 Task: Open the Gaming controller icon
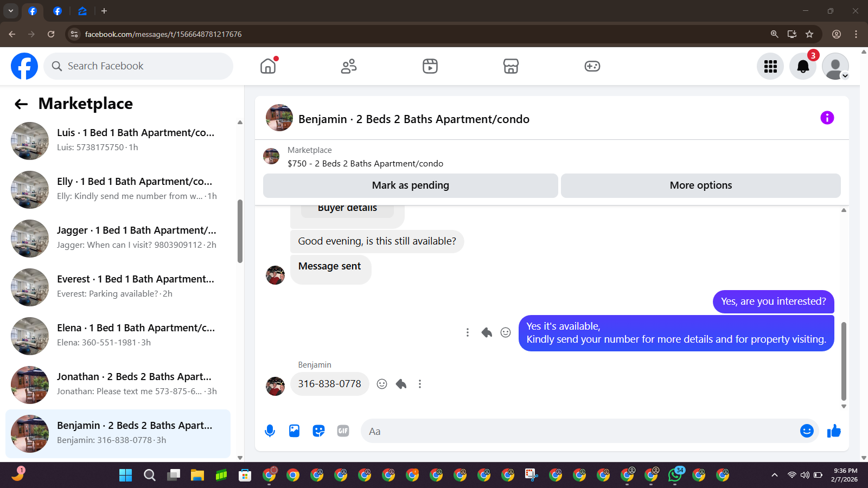coord(592,66)
